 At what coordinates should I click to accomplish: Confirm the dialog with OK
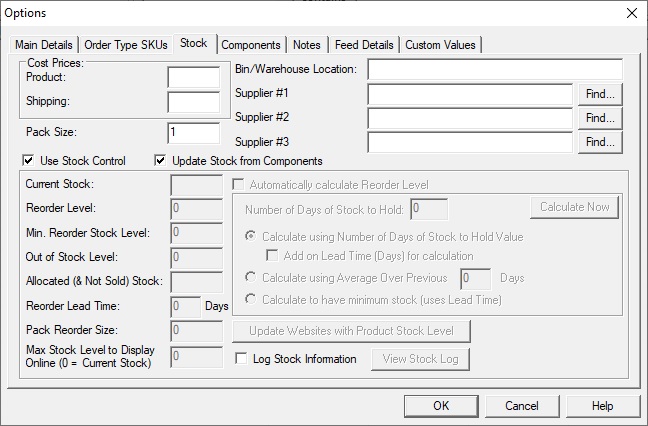coord(441,406)
